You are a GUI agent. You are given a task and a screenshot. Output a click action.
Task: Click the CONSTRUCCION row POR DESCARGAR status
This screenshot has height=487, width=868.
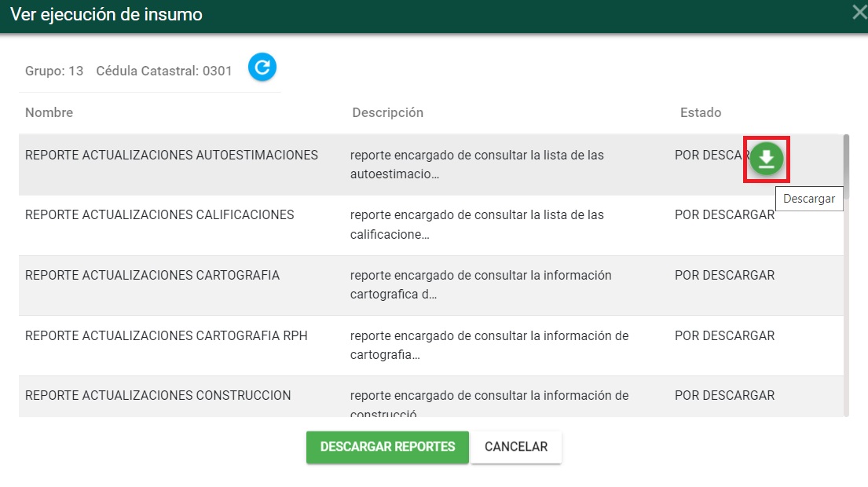(x=724, y=395)
